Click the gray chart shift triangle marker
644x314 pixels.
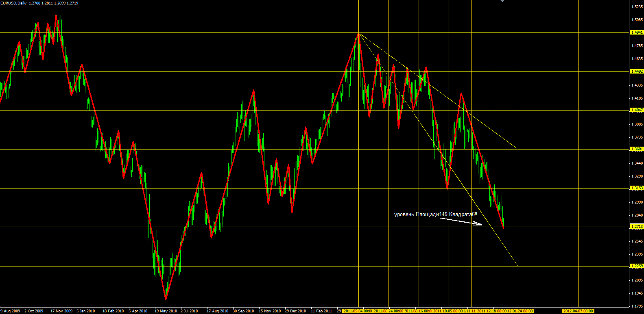(x=502, y=1)
